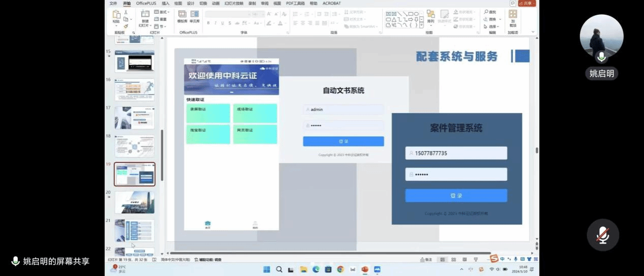The image size is (644, 276).
Task: Switch to slide sorter view in status bar
Action: coord(453,260)
